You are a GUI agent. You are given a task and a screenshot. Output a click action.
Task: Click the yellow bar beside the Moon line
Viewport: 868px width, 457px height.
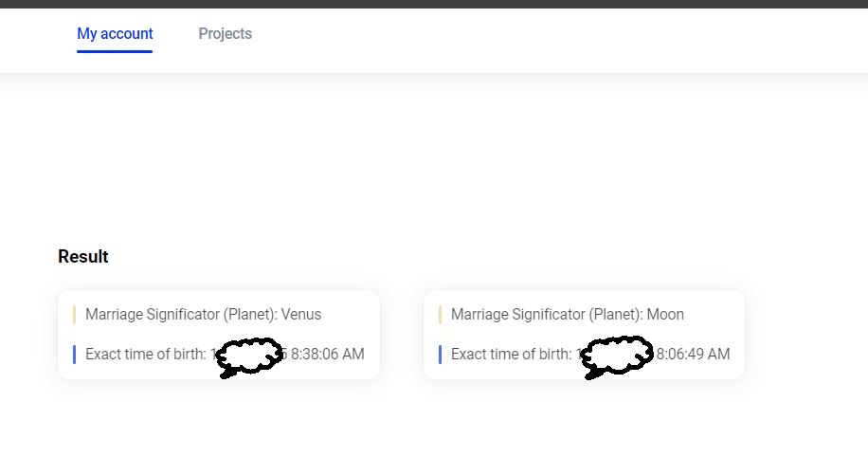440,315
